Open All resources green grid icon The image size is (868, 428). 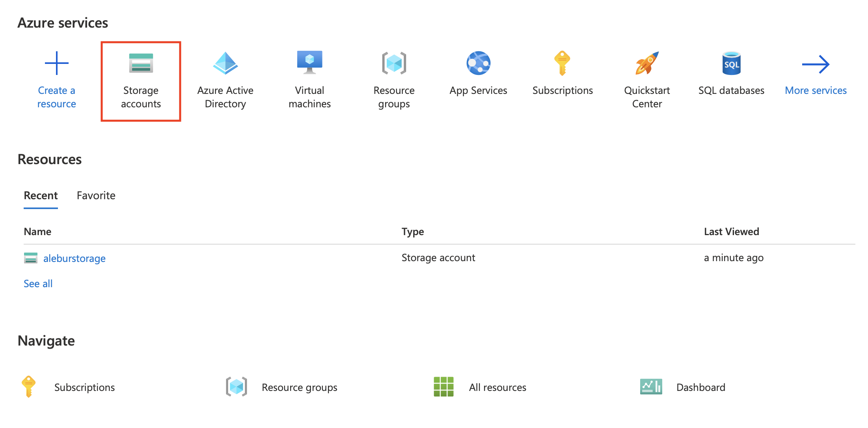click(x=443, y=387)
